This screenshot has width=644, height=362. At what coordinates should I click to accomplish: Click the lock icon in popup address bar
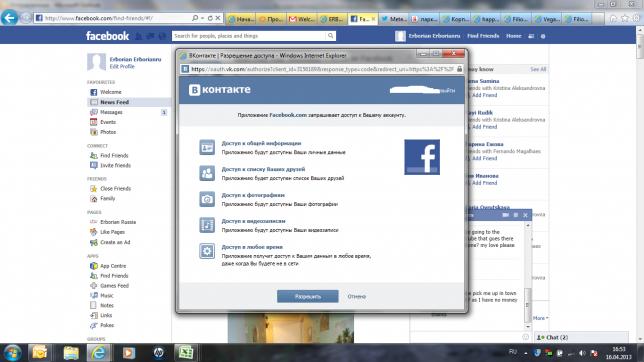click(459, 69)
